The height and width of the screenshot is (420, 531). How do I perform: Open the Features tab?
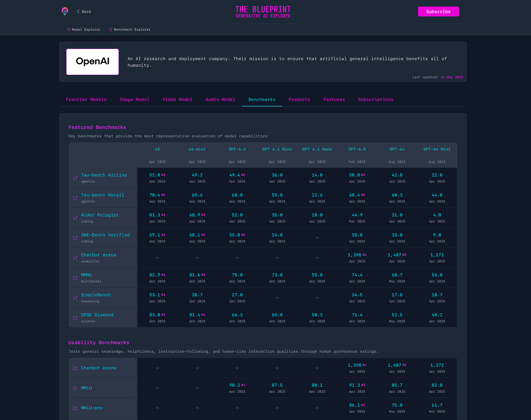(x=334, y=100)
